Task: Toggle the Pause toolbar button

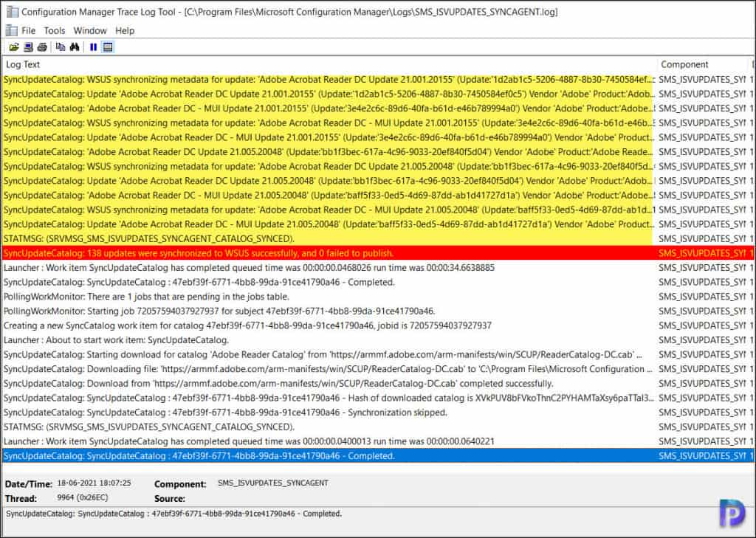Action: click(94, 46)
